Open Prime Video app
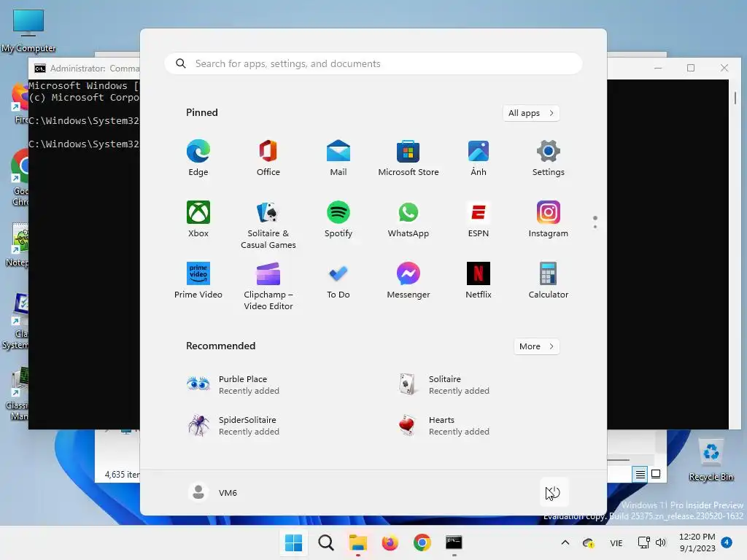 tap(198, 281)
